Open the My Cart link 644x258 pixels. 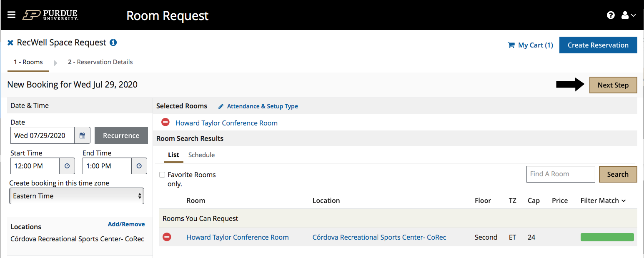(x=530, y=45)
